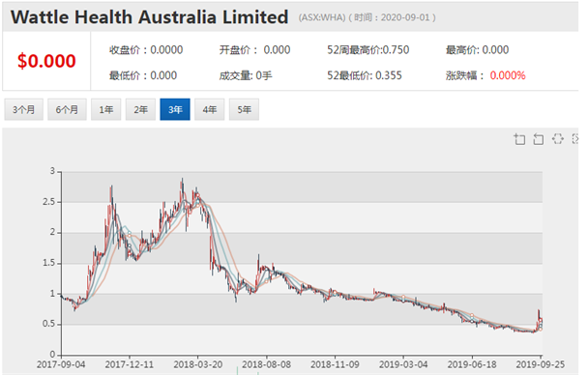This screenshot has width=588, height=375.
Task: Click the 2018-08-08 axis date label
Action: point(267,364)
